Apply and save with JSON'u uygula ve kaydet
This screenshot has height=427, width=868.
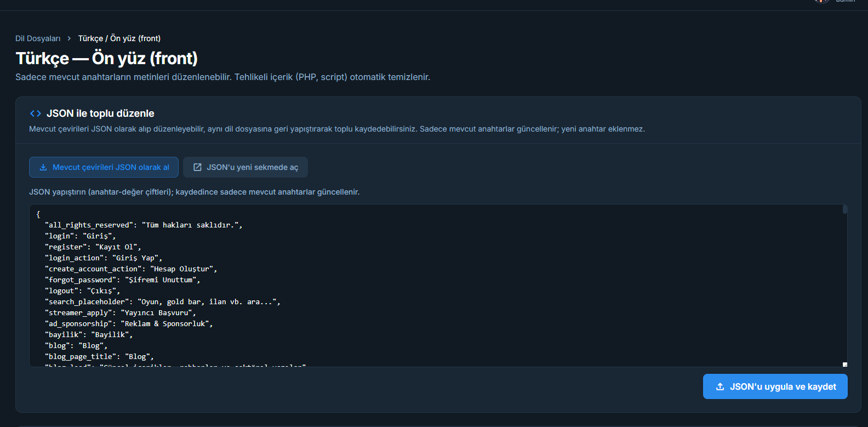[775, 386]
